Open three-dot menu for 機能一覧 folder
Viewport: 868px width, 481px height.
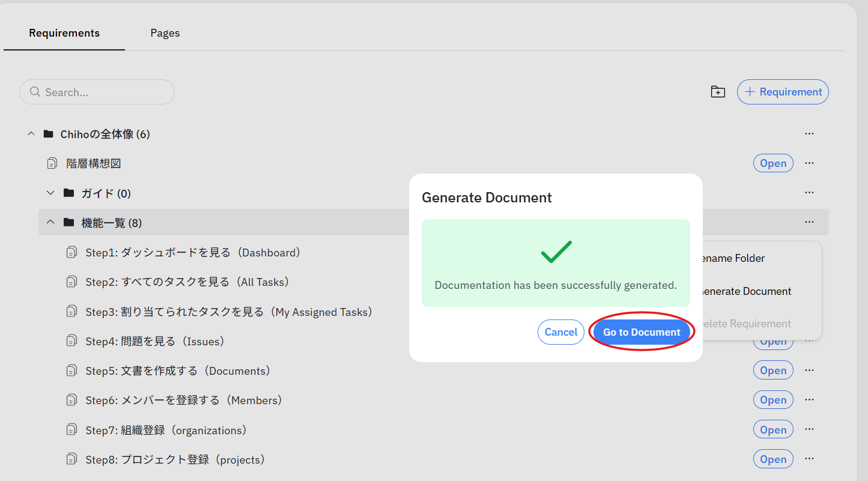809,222
